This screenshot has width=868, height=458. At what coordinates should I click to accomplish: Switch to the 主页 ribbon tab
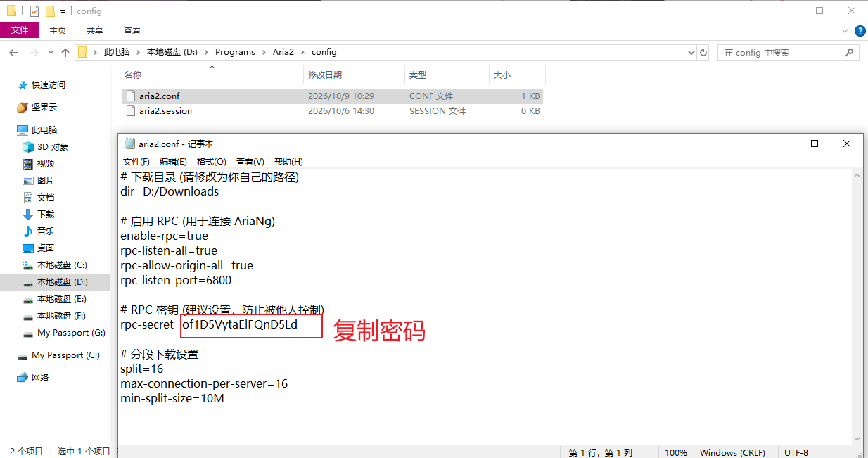tap(58, 30)
